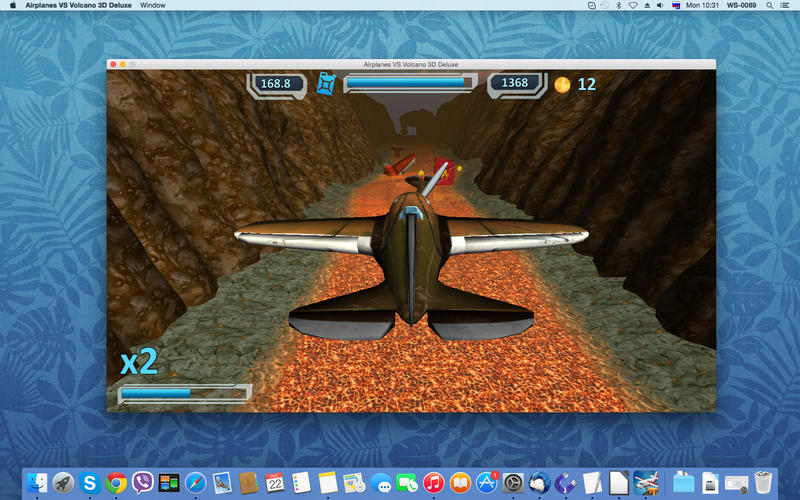The width and height of the screenshot is (800, 500).
Task: Open the App Store from the Dock
Action: pyautogui.click(x=487, y=483)
